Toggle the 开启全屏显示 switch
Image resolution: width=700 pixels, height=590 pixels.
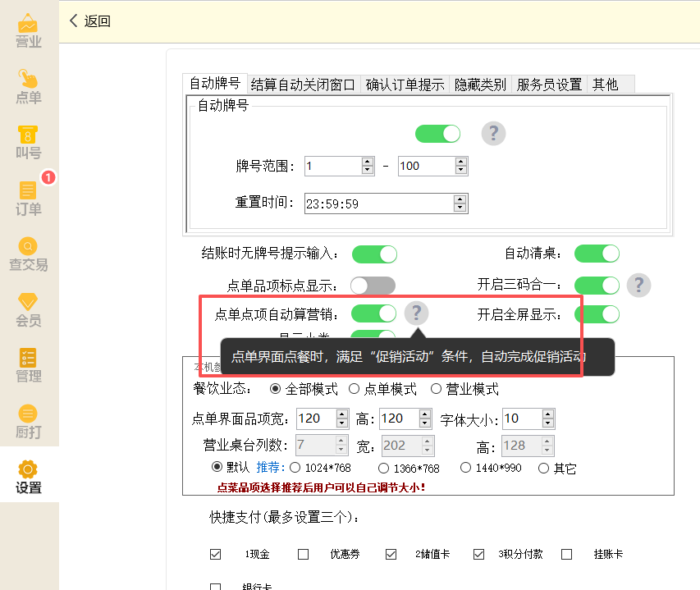tap(597, 314)
